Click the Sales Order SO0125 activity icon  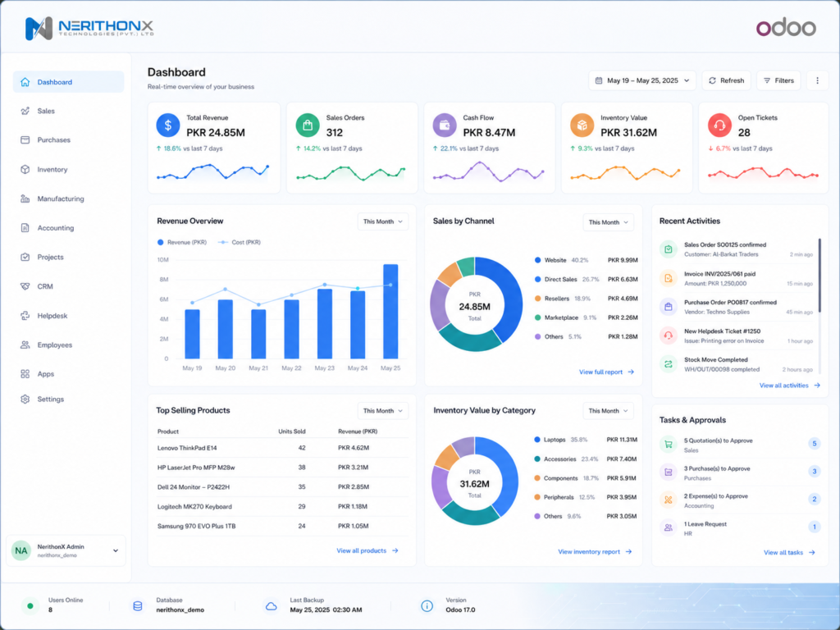pyautogui.click(x=668, y=249)
